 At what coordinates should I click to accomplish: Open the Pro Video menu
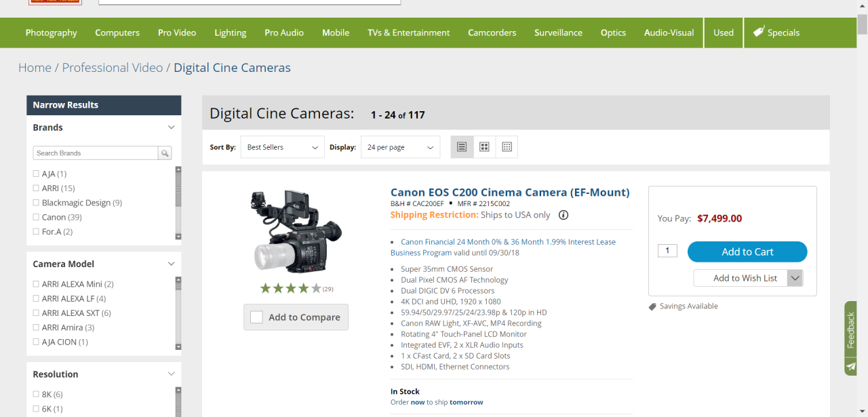(x=177, y=33)
